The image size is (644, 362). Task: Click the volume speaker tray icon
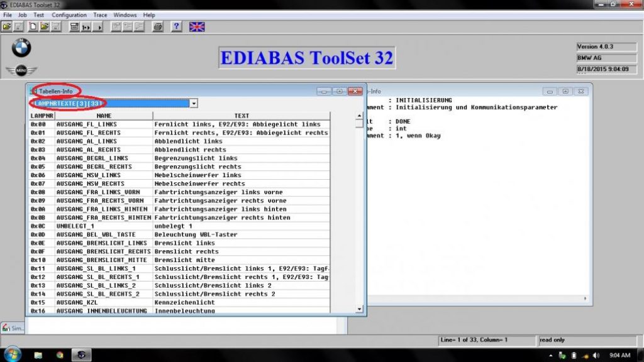(x=596, y=356)
